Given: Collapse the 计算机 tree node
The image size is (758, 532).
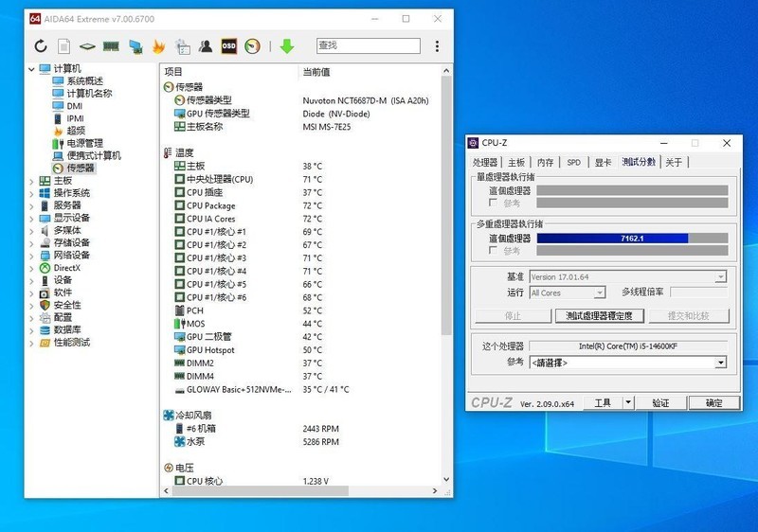Looking at the screenshot, I should [x=31, y=69].
